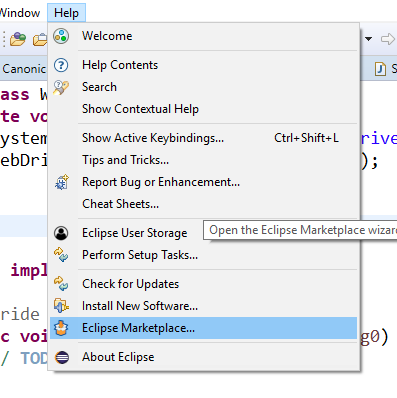Switch to the Canonic editor tab
397x398 pixels.
(x=24, y=69)
